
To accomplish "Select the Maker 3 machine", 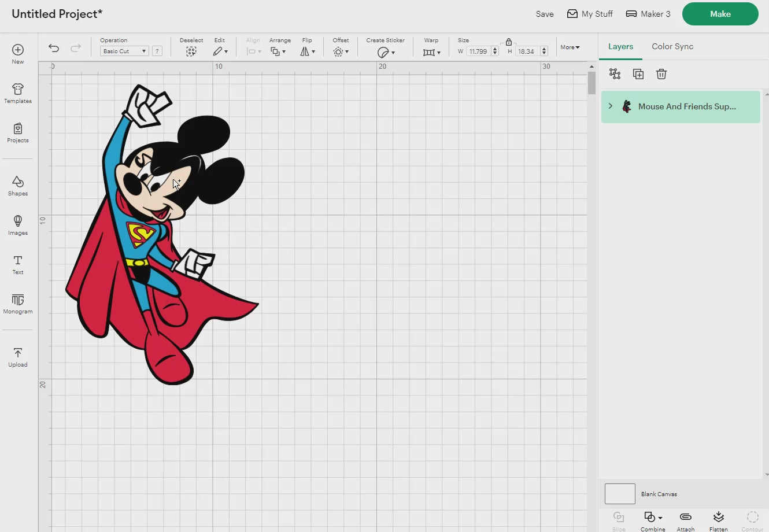I will coord(648,14).
